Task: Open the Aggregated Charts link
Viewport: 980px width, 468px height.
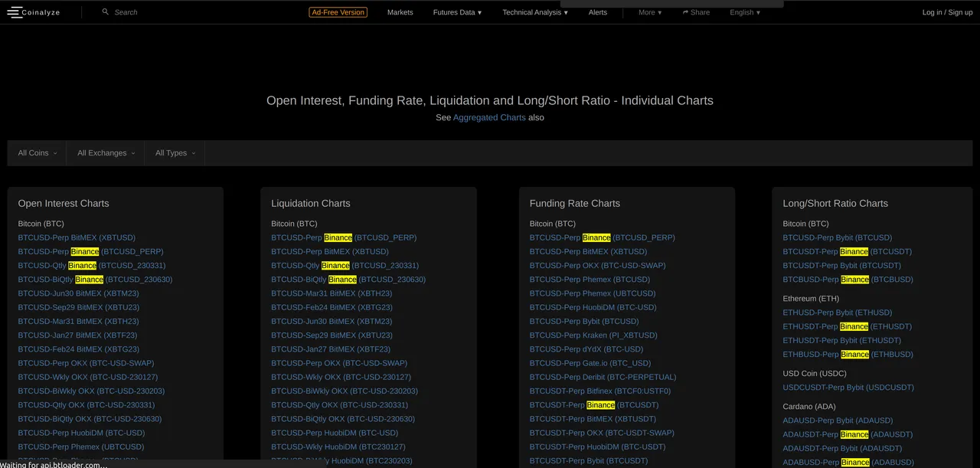Action: (x=489, y=117)
